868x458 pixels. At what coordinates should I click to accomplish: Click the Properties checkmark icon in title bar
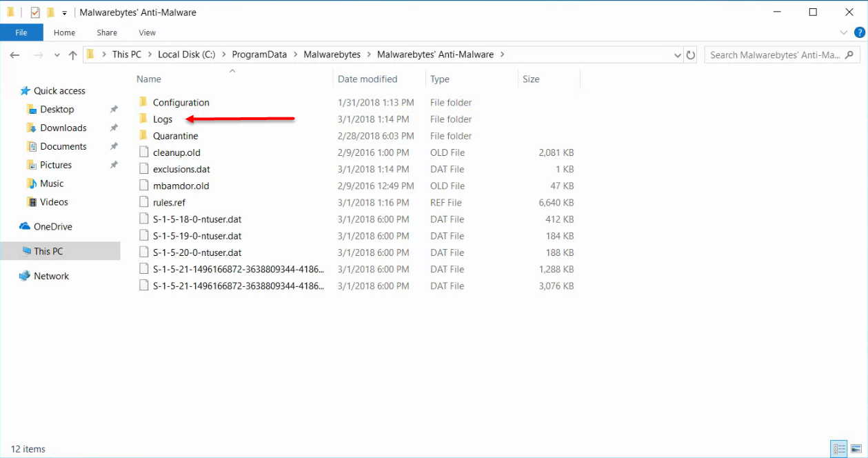click(35, 12)
